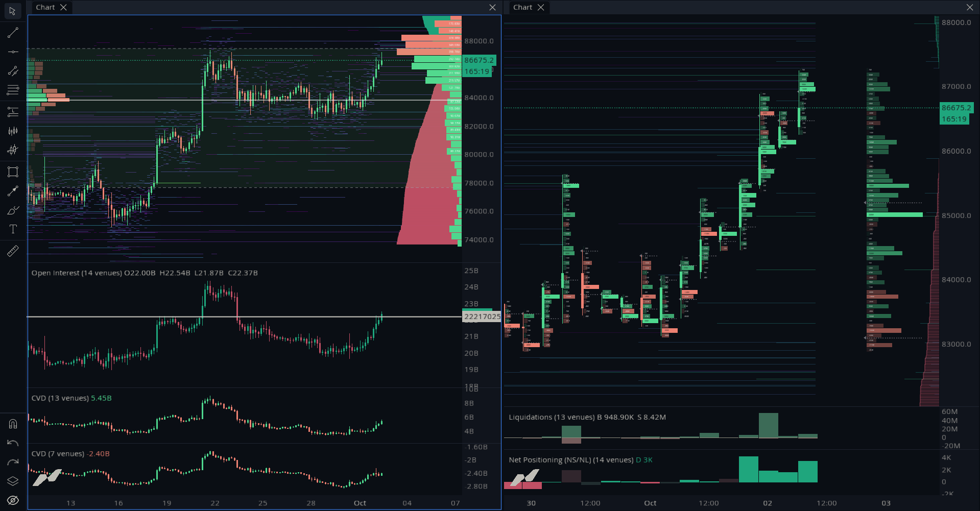Click the 22217025 open interest value tag
This screenshot has width=980, height=511.
tap(482, 317)
